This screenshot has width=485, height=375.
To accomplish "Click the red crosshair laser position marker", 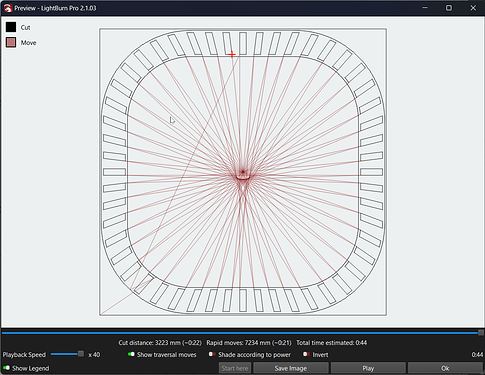I will (232, 54).
